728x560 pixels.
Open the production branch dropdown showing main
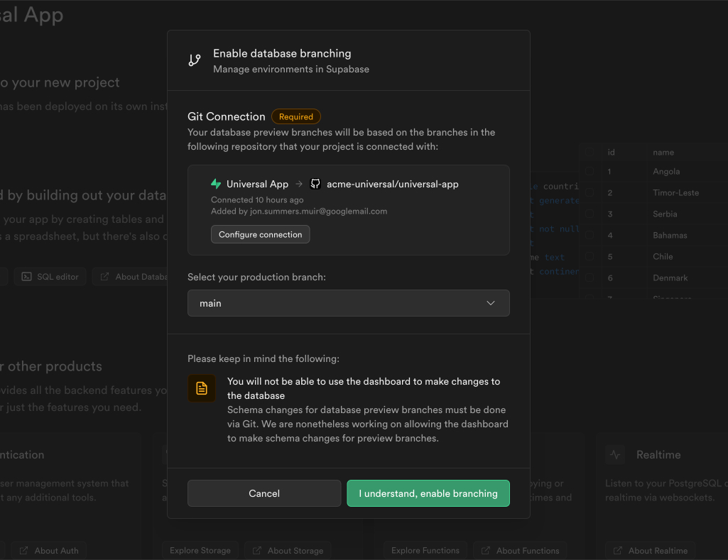pyautogui.click(x=348, y=303)
